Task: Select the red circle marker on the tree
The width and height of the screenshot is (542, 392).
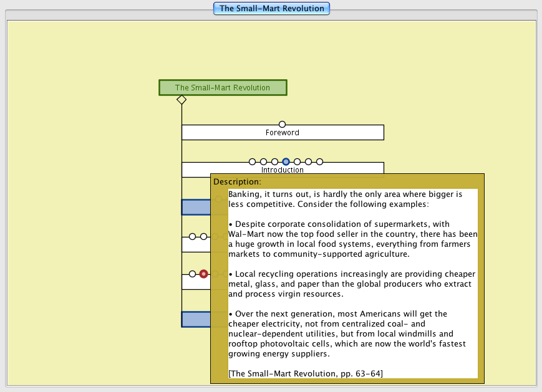Action: coord(203,274)
